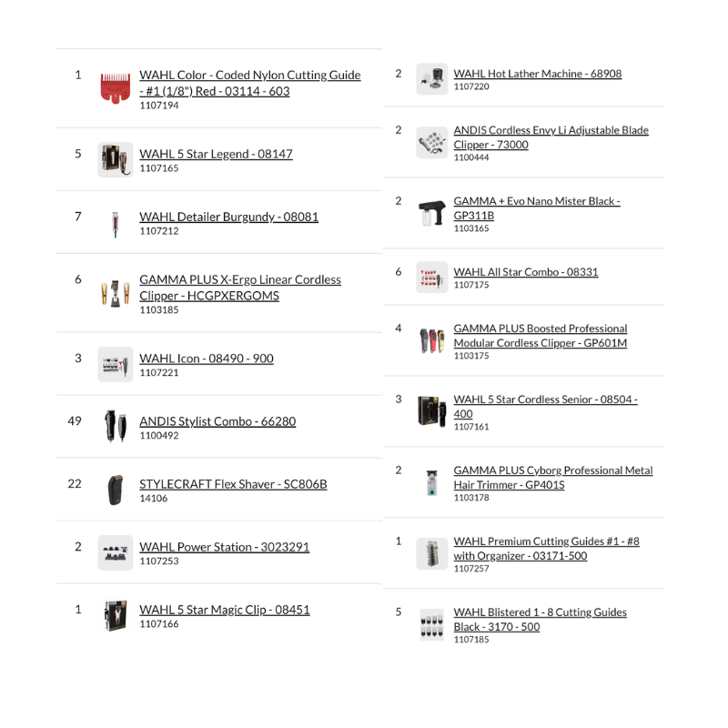Click the GAMMA PLUS Cyborg Trimmer image
This screenshot has width=728, height=728.
(432, 481)
